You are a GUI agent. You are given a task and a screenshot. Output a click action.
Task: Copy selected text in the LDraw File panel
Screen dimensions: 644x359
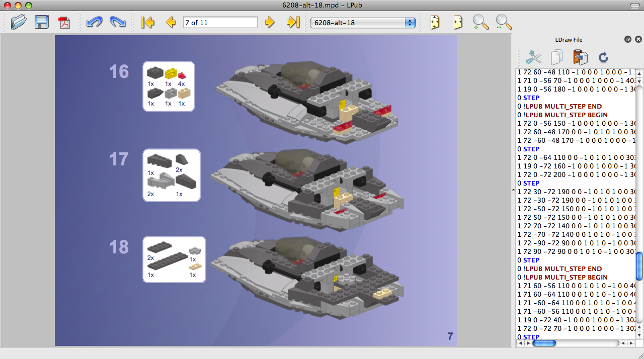point(556,57)
